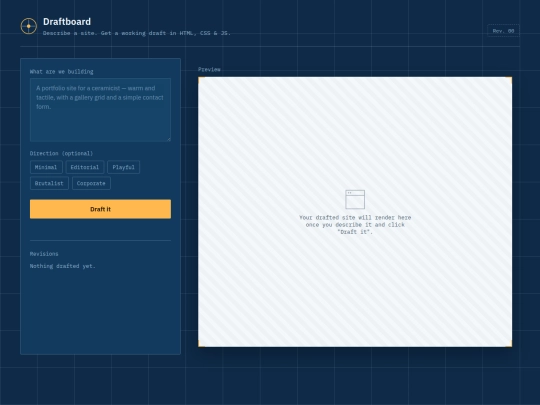The image size is (540, 405).
Task: Click the 'Direction (optional)' label
Action: pos(61,153)
